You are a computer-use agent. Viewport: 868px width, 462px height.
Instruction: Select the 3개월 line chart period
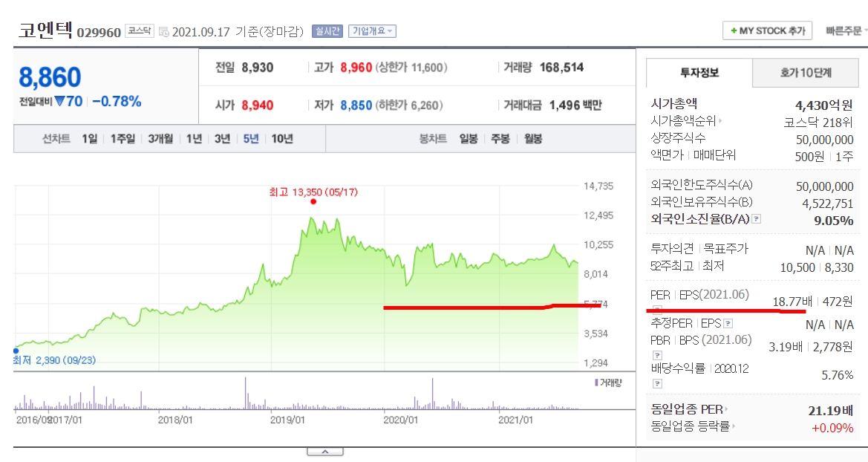[x=160, y=138]
